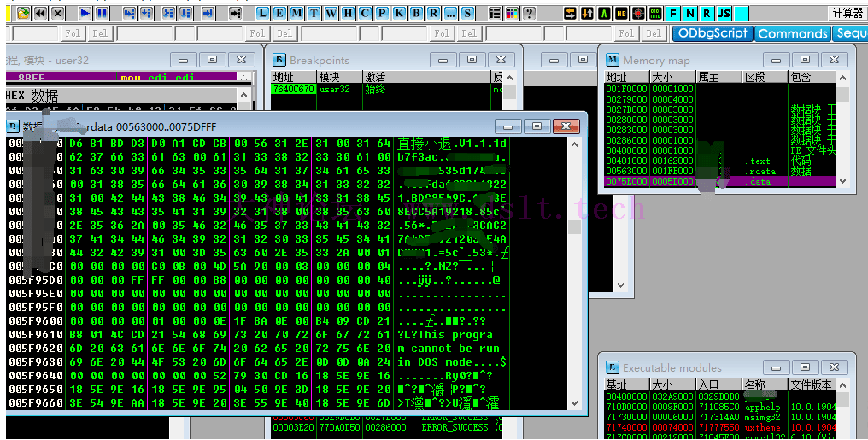Click the Execute till return icon
This screenshot has width=868, height=440.
coord(208,13)
